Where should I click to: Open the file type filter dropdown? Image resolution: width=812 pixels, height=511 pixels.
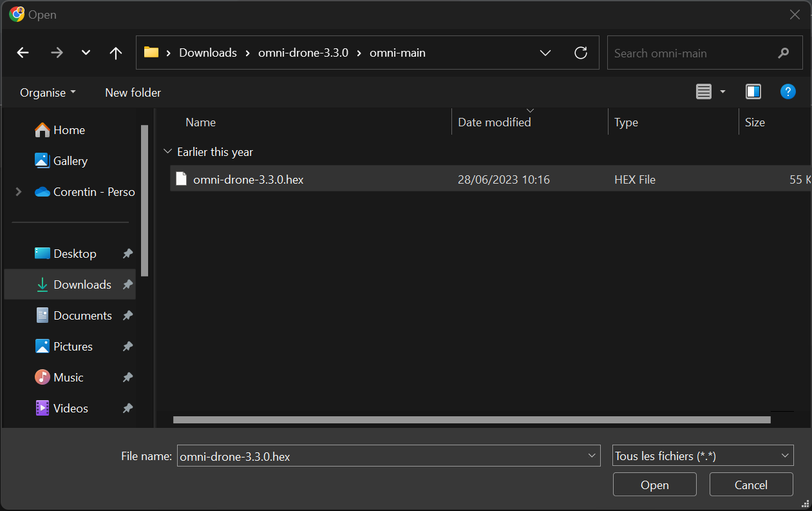coord(703,456)
